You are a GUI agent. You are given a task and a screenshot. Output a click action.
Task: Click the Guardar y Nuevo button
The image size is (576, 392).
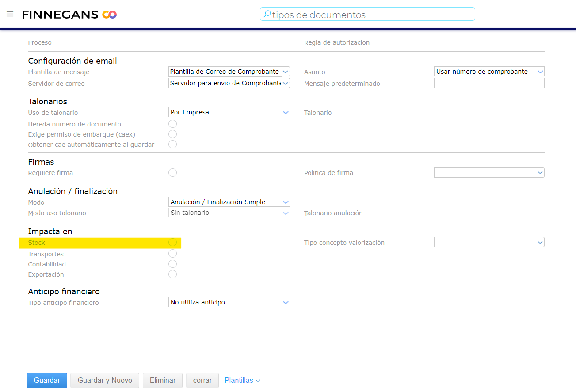(x=105, y=381)
